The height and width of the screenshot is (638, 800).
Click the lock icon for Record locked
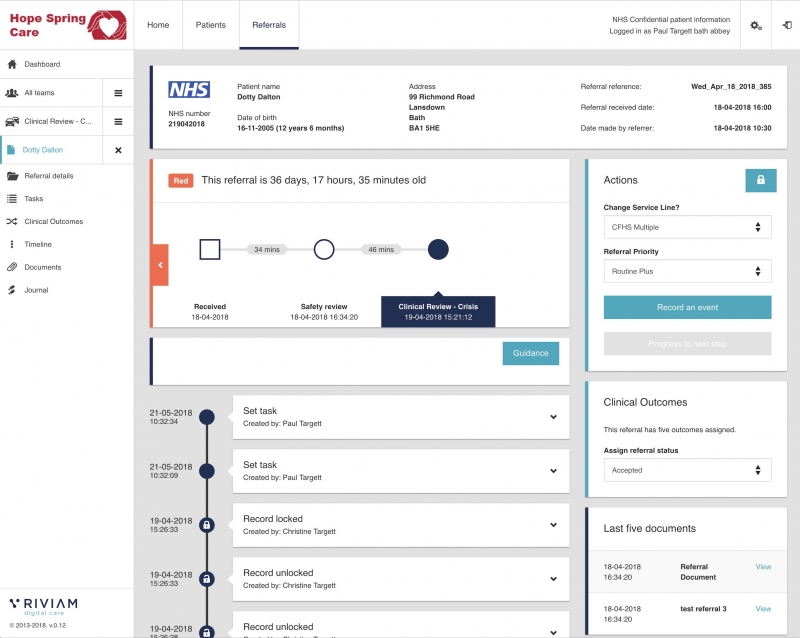click(207, 525)
